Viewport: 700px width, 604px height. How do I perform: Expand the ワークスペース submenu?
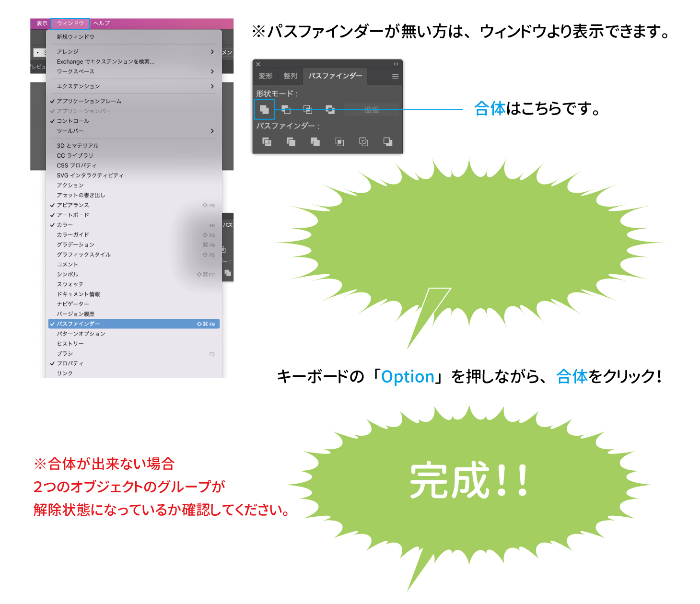pos(134,71)
